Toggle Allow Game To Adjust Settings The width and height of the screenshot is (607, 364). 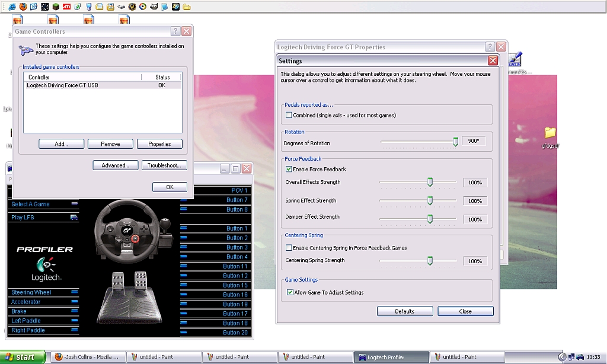click(x=290, y=292)
